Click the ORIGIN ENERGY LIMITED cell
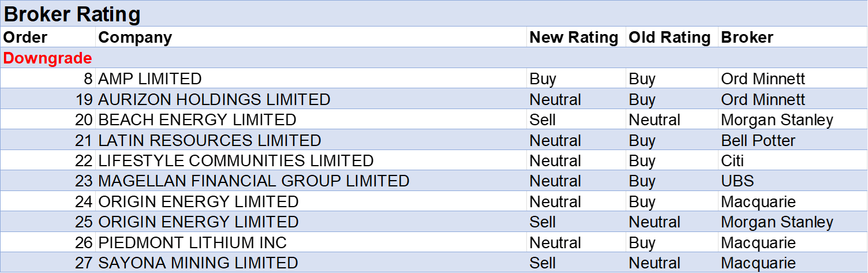This screenshot has height=273, width=868. (199, 222)
